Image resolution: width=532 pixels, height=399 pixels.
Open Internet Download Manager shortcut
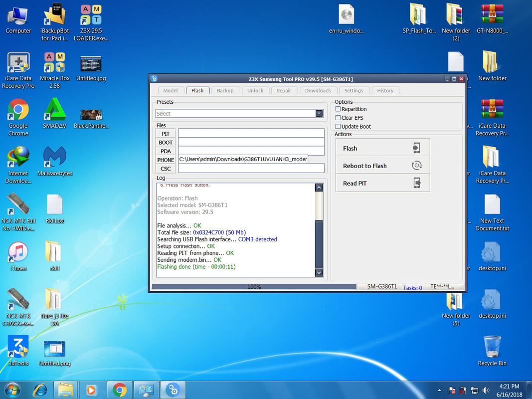click(18, 165)
